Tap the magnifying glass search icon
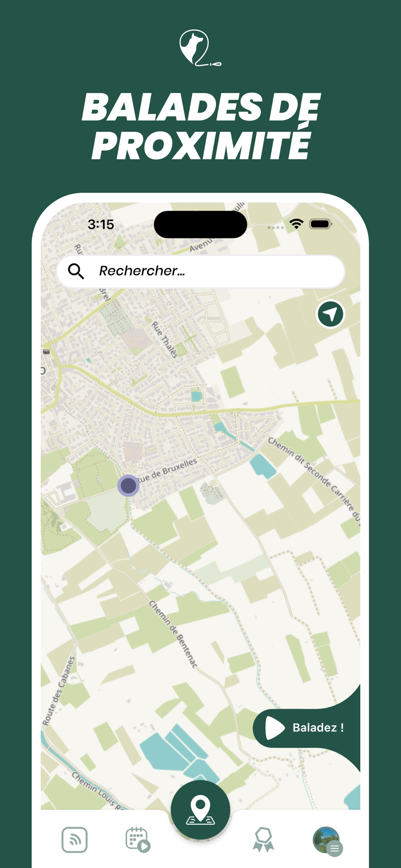This screenshot has height=868, width=401. point(76,271)
